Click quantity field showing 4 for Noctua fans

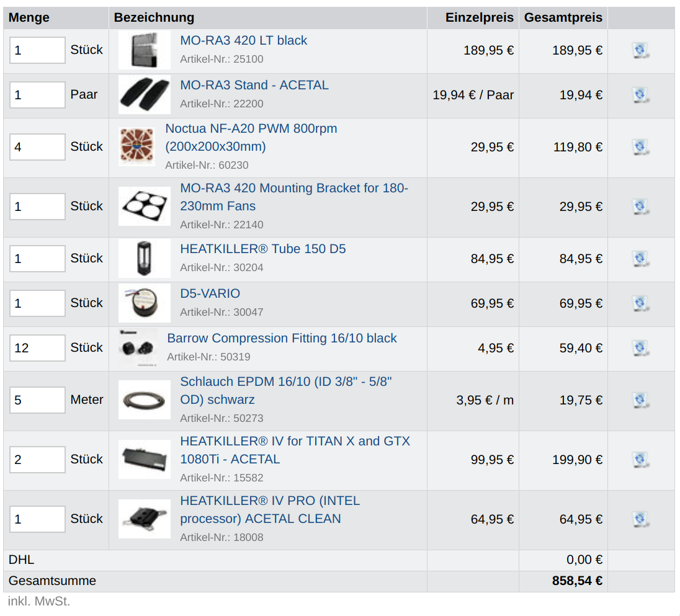pyautogui.click(x=37, y=147)
